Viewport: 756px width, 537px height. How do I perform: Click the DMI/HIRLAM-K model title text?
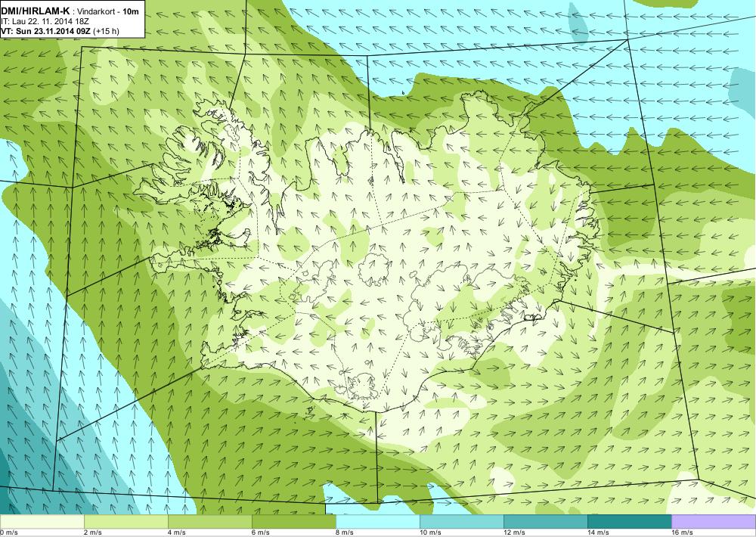(x=36, y=11)
